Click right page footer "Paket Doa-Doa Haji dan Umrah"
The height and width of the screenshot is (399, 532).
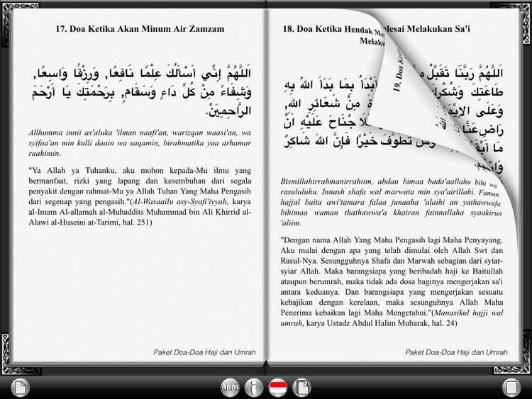pyautogui.click(x=456, y=352)
